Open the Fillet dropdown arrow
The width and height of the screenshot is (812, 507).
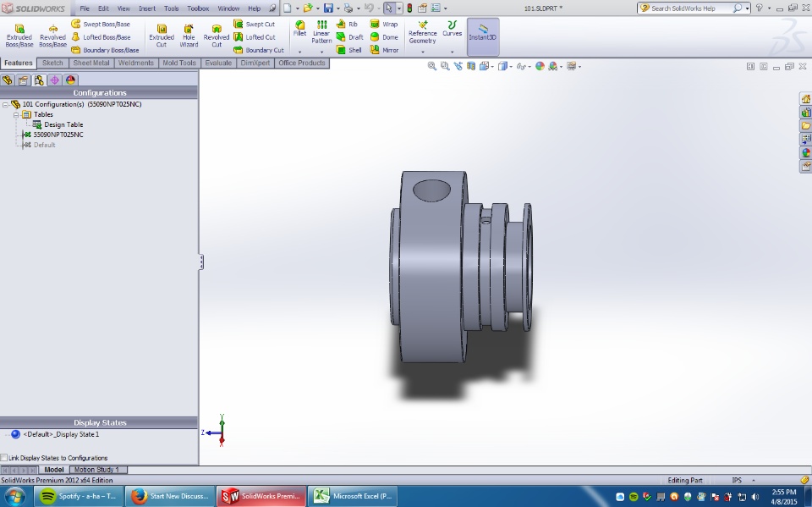coord(299,52)
